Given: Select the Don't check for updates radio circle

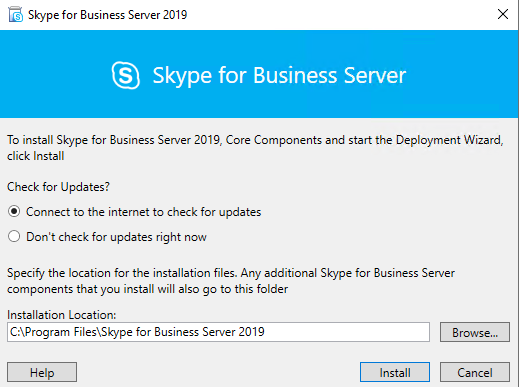Looking at the screenshot, I should (14, 236).
